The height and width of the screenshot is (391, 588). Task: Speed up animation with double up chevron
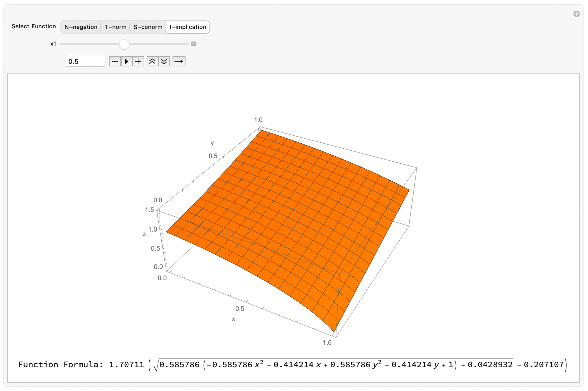point(152,61)
